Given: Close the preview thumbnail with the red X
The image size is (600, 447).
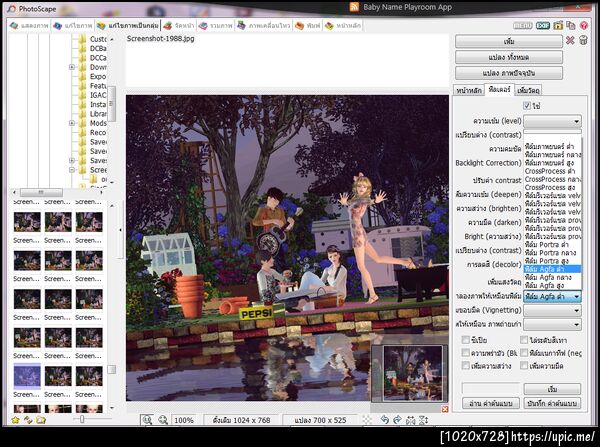Looking at the screenshot, I should (x=445, y=409).
